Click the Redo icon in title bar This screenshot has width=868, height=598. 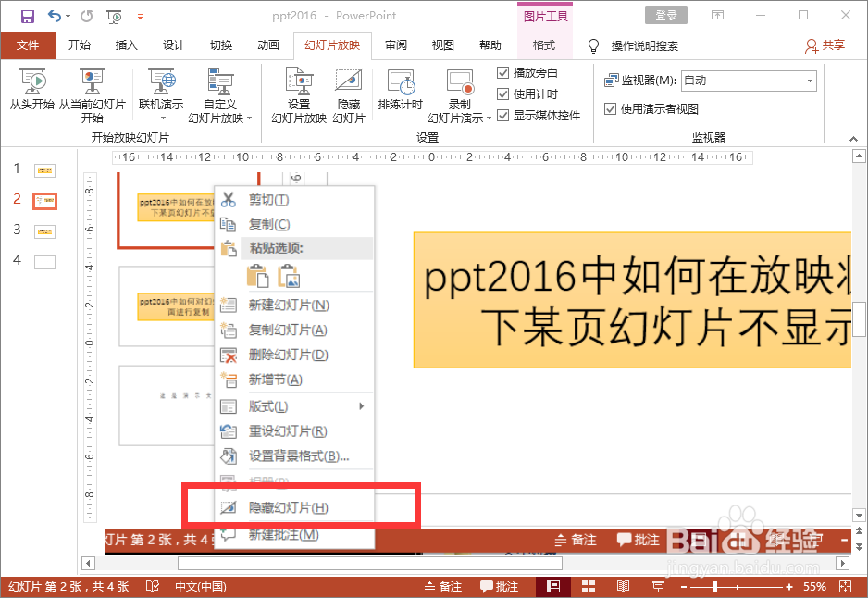86,16
